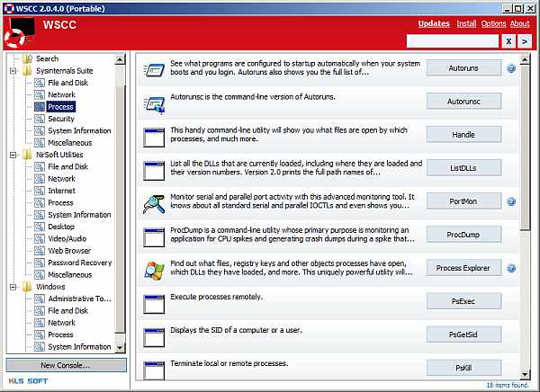540x392 pixels.
Task: Select System Information under Sysinternals Suite
Action: coord(79,130)
